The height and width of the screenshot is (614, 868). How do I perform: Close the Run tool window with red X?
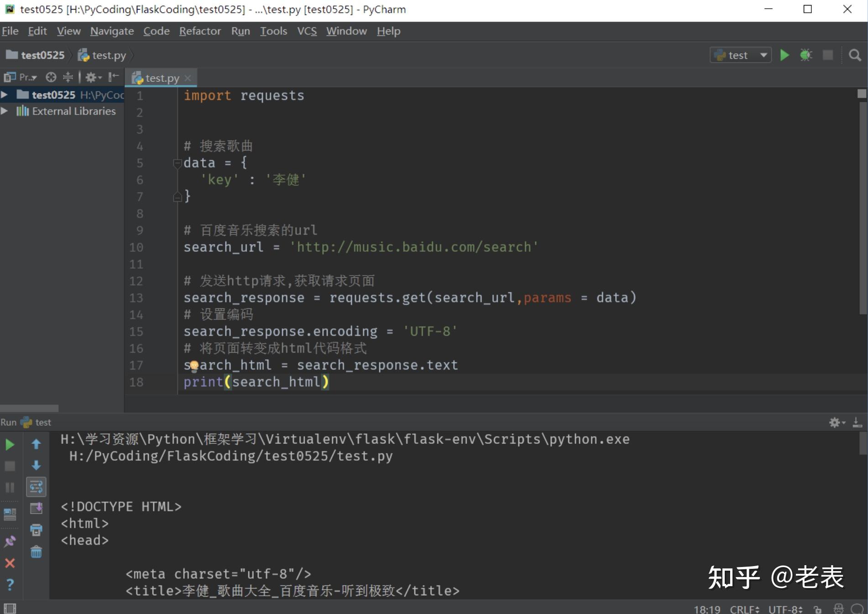coord(10,563)
